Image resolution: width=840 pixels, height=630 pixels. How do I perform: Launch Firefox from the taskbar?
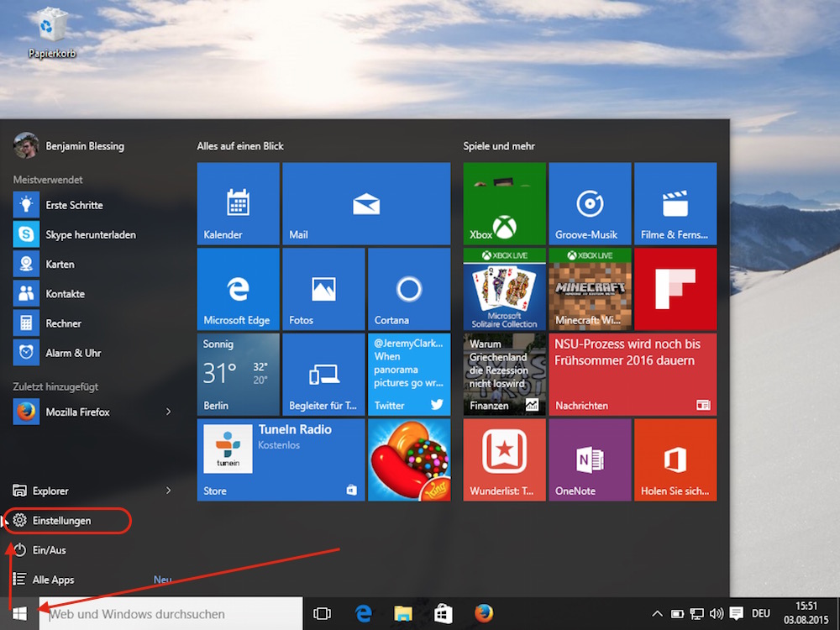point(484,613)
